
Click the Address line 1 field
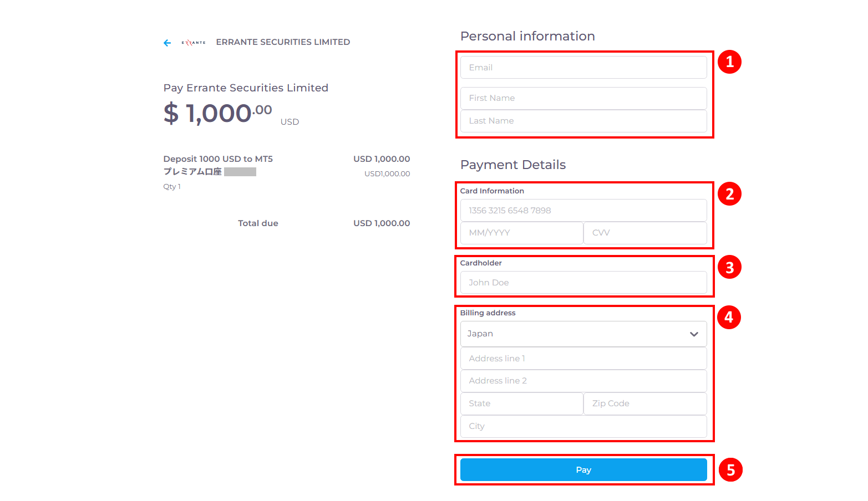pyautogui.click(x=583, y=359)
